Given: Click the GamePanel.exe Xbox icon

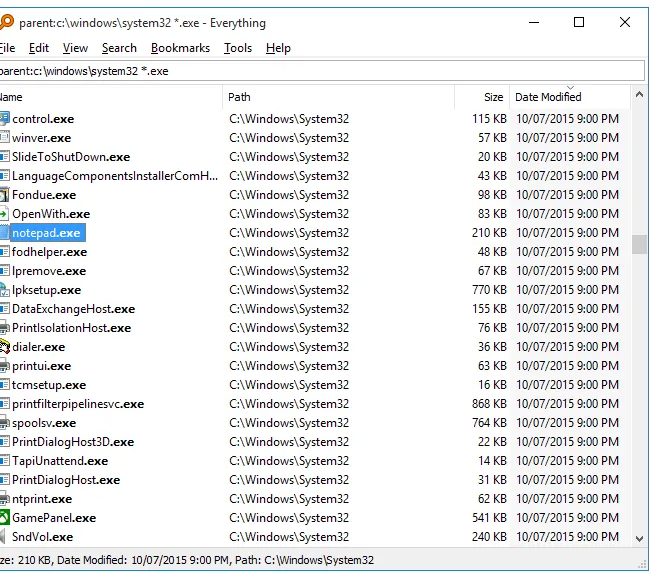Looking at the screenshot, I should pyautogui.click(x=4, y=518).
